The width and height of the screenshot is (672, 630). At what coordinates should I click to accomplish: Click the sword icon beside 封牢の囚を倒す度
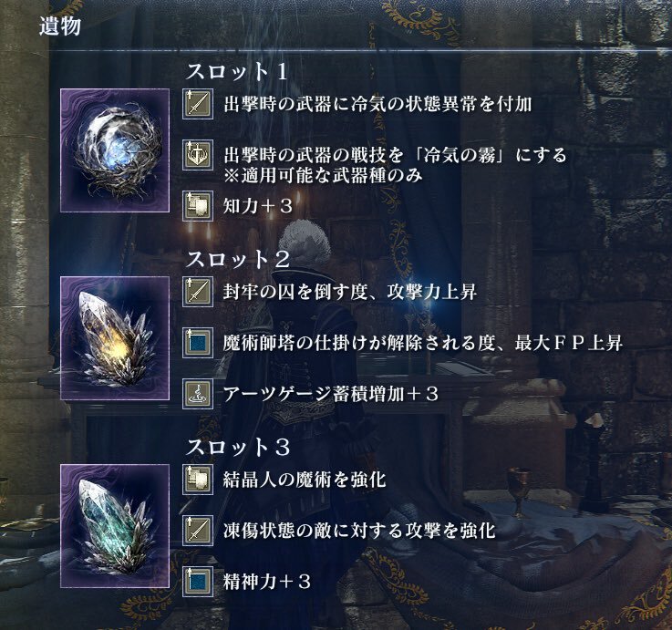pyautogui.click(x=198, y=292)
